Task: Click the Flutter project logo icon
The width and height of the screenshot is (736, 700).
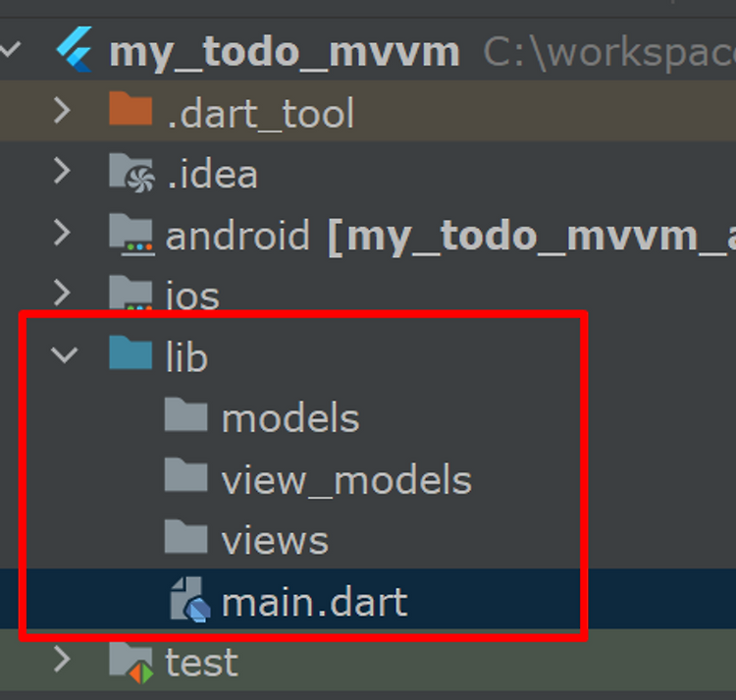Action: [75, 49]
